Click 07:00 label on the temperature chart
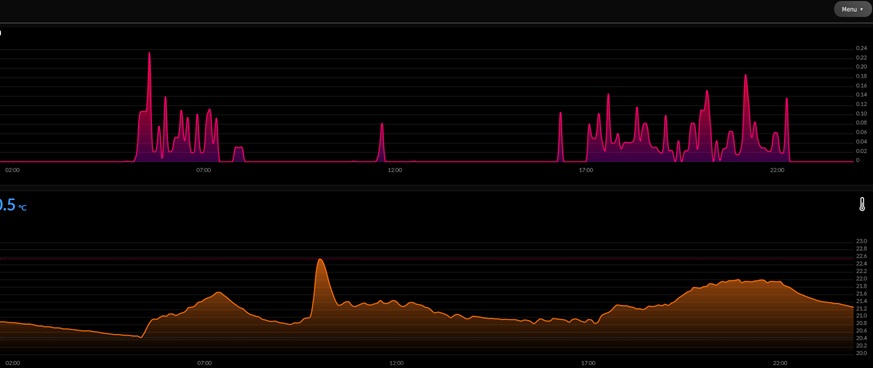Screen dimensions: 873x368 pos(204,363)
